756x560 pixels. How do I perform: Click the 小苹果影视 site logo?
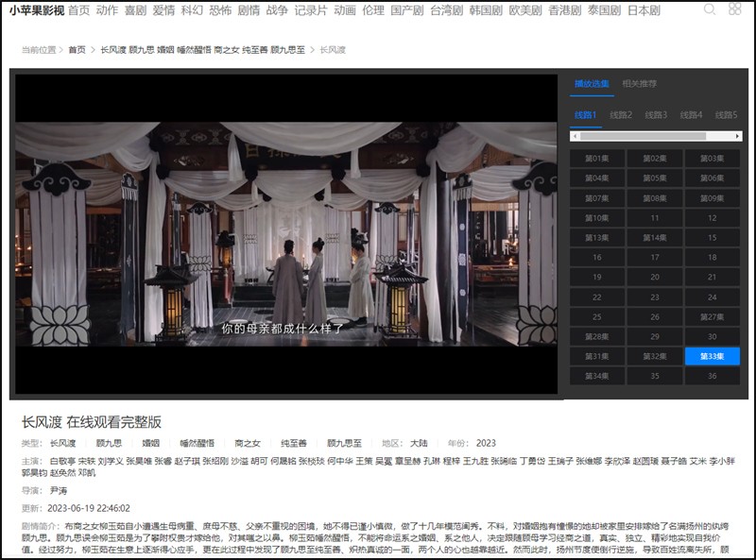[37, 10]
